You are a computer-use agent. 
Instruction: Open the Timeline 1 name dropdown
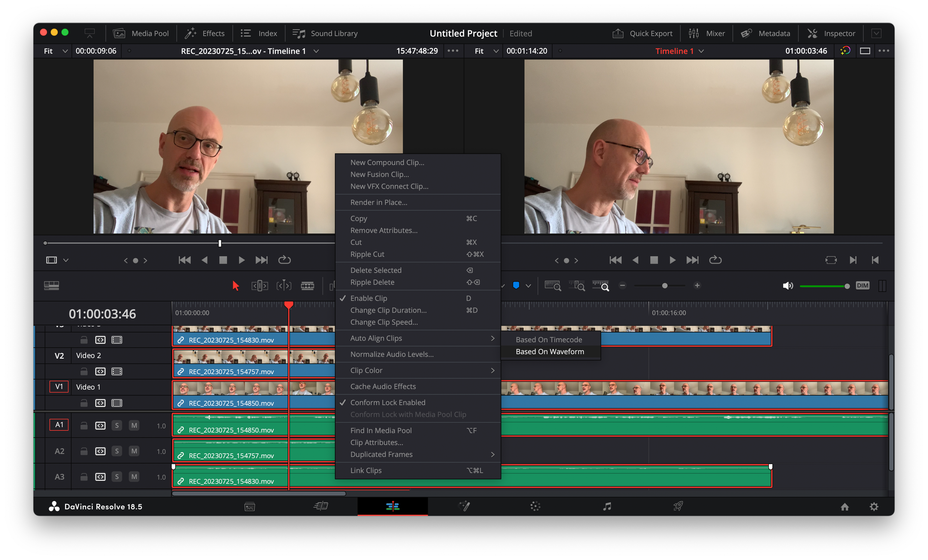701,51
